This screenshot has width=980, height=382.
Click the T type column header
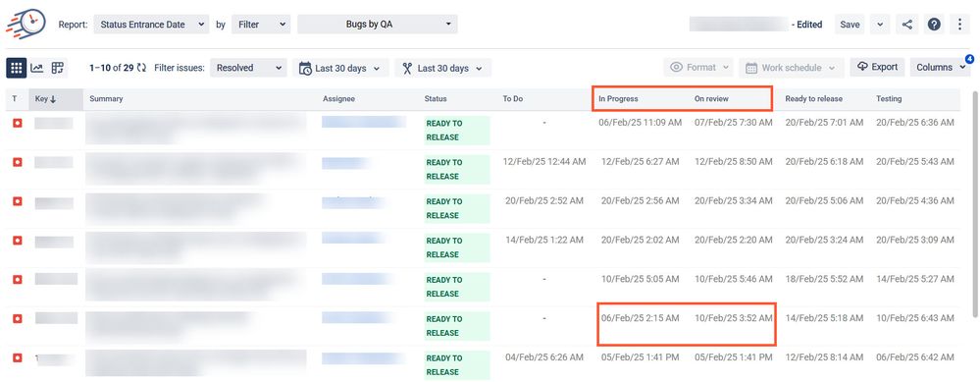coord(15,99)
